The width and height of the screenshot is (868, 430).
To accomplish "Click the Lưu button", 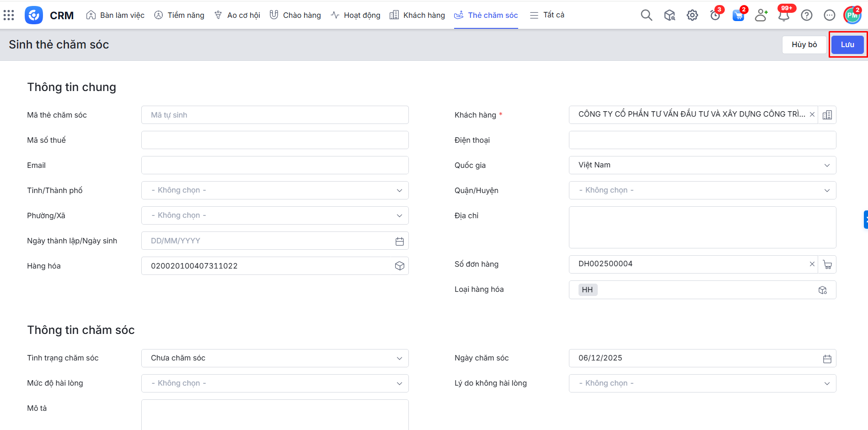I will (x=847, y=44).
